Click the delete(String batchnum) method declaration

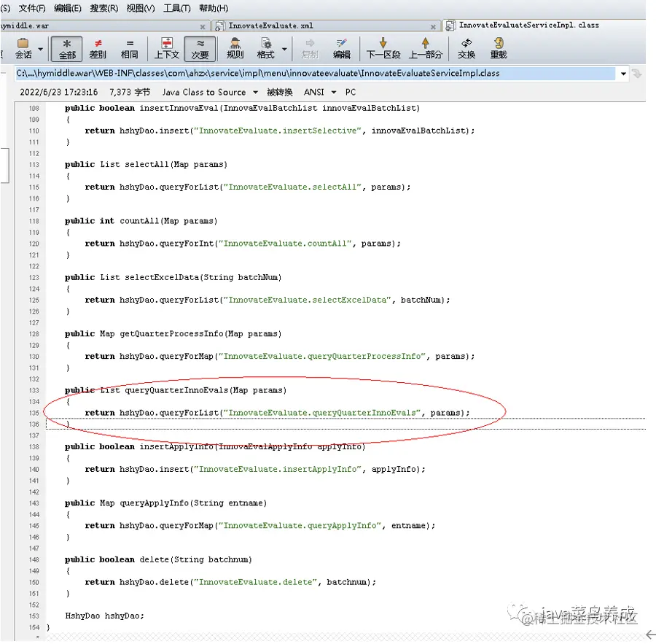click(x=158, y=560)
